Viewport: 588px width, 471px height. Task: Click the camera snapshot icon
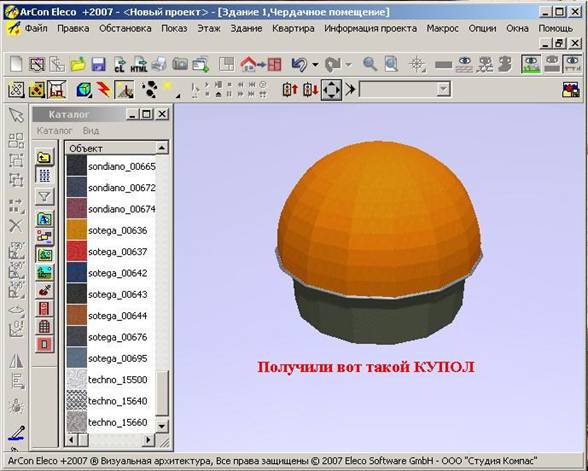point(180,64)
